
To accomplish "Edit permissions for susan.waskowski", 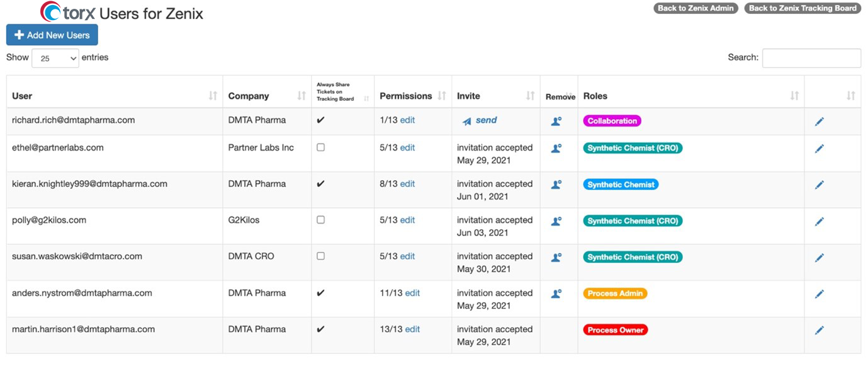I will (x=407, y=256).
